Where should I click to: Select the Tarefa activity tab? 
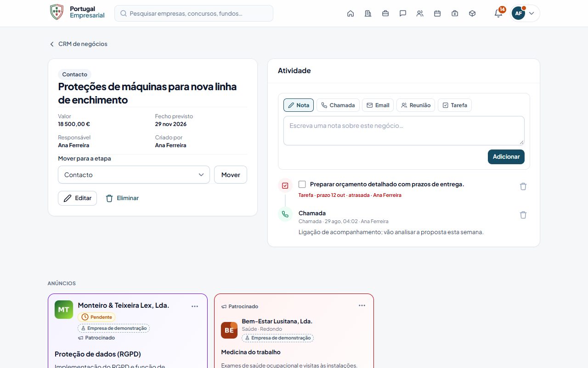(x=455, y=105)
